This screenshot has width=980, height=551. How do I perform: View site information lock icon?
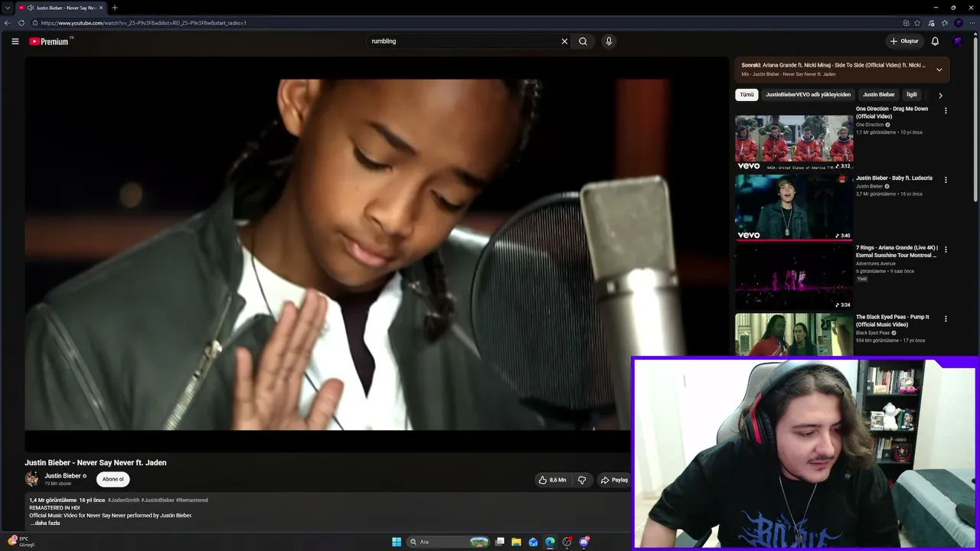tap(34, 23)
